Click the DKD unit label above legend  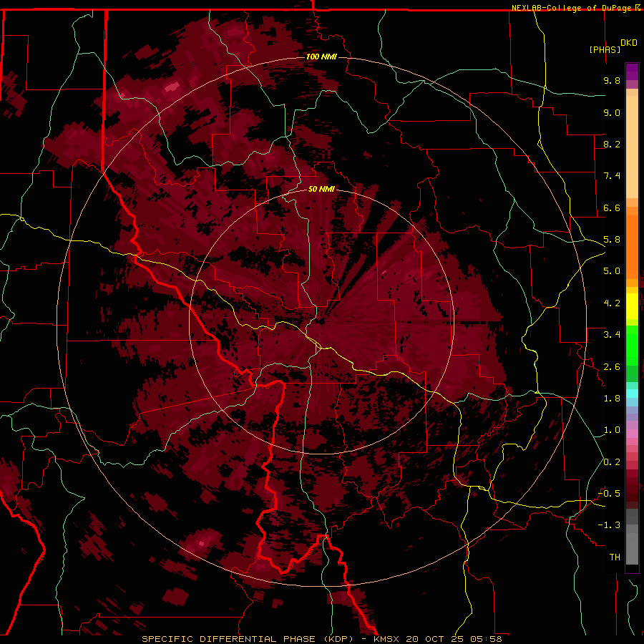[x=629, y=43]
